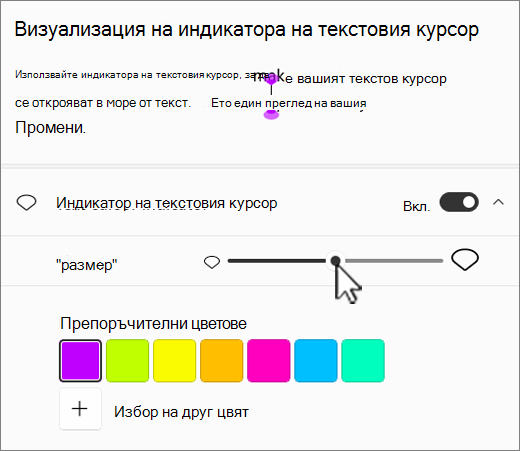Select the yellow recommended color
The height and width of the screenshot is (451, 520).
tap(174, 361)
